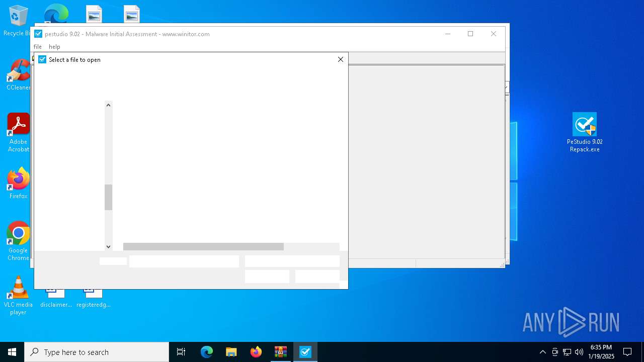Viewport: 644px width, 362px height.
Task: Open the clock showing 6:35 PM
Action: [x=601, y=352]
